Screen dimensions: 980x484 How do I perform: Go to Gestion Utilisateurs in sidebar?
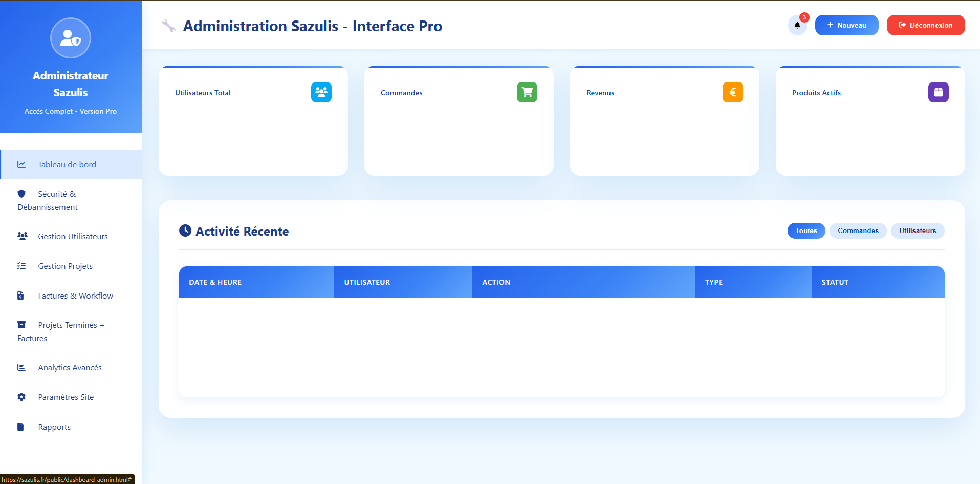point(73,236)
